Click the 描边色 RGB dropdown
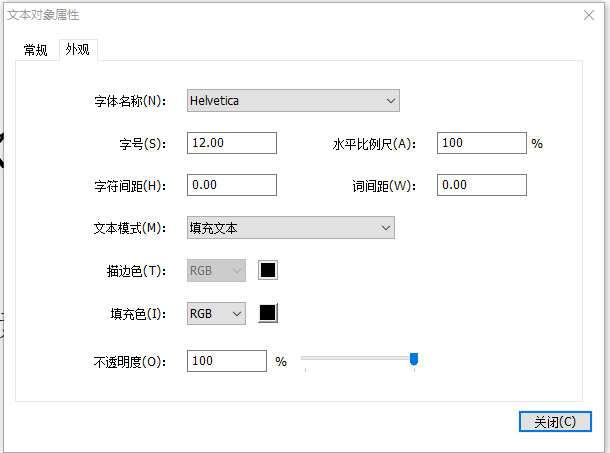 [216, 270]
